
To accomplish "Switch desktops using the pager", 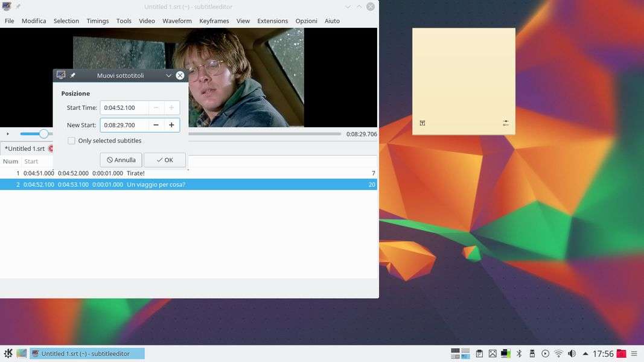I will click(x=460, y=354).
